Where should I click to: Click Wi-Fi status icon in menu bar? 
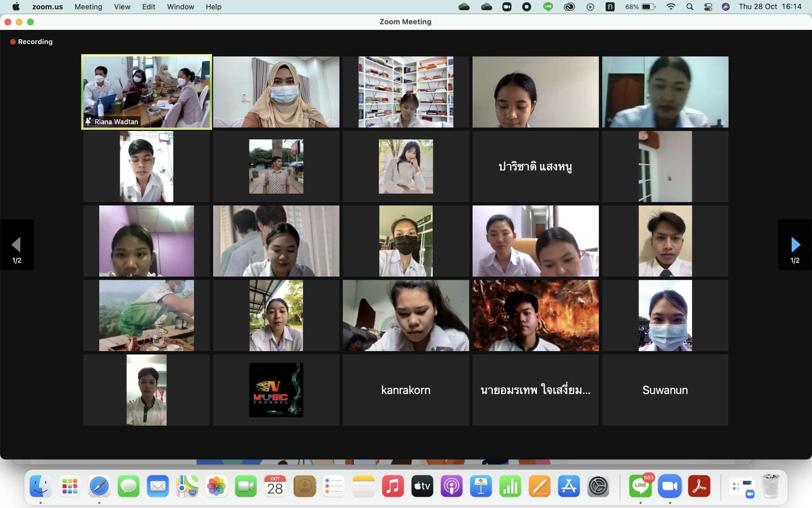coord(671,7)
